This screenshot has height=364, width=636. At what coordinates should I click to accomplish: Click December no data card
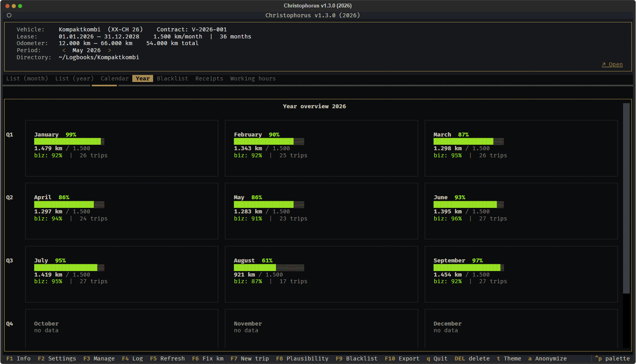(521, 329)
